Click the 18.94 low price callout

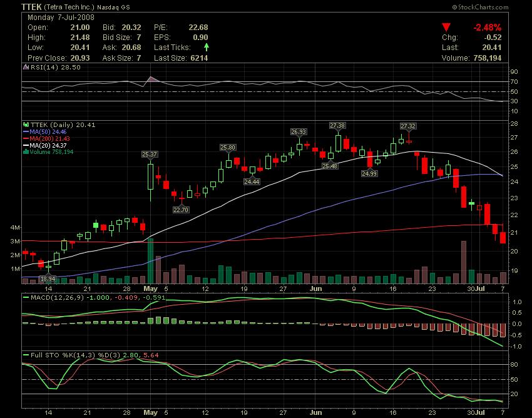point(48,279)
